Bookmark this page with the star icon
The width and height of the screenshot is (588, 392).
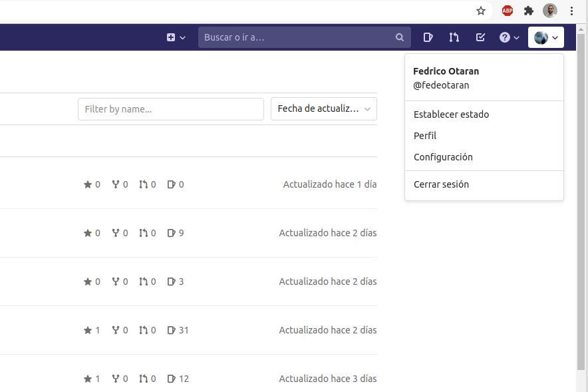point(481,11)
